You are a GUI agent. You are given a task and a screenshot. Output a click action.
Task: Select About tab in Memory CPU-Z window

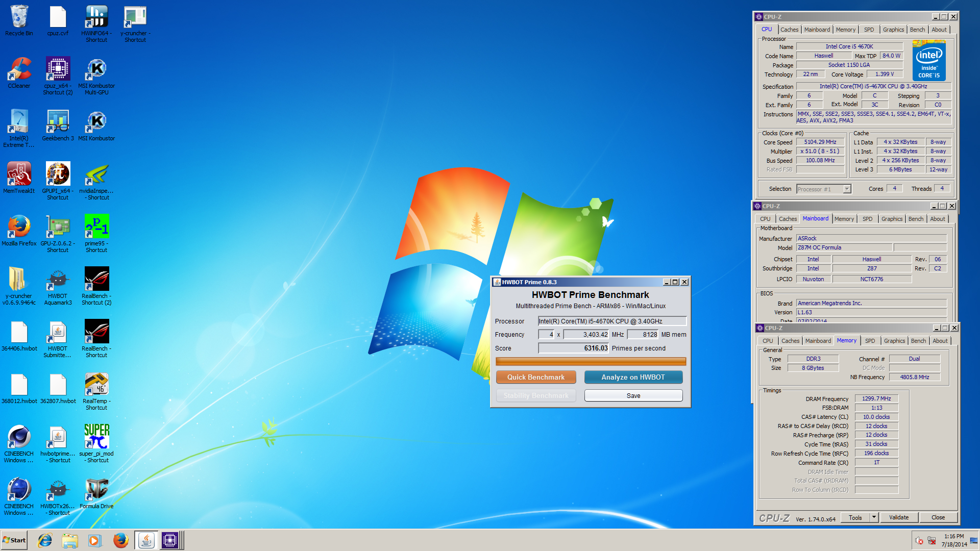940,341
